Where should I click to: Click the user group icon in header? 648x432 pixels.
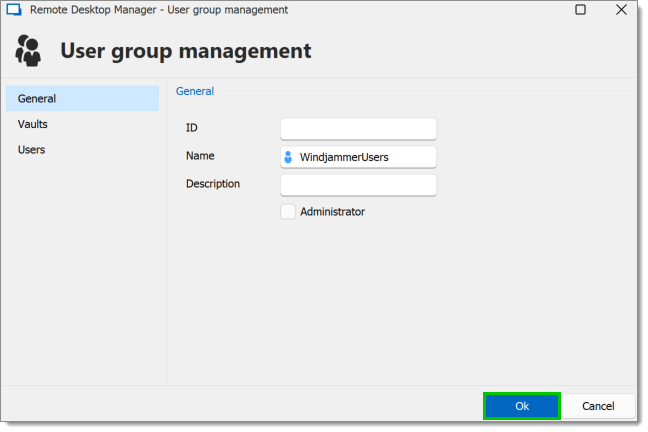click(28, 50)
